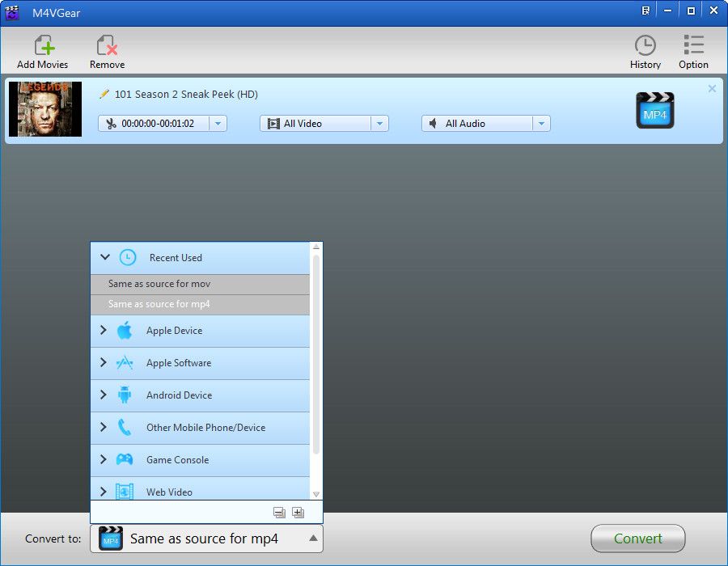Click the phone icon for Other Mobile Phone/Device
The height and width of the screenshot is (566, 728).
tap(125, 427)
